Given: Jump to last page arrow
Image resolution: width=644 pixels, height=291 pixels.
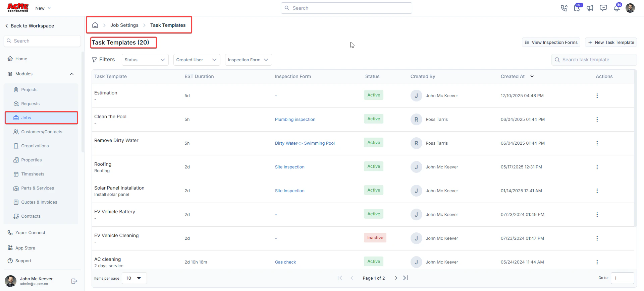Looking at the screenshot, I should [x=406, y=278].
